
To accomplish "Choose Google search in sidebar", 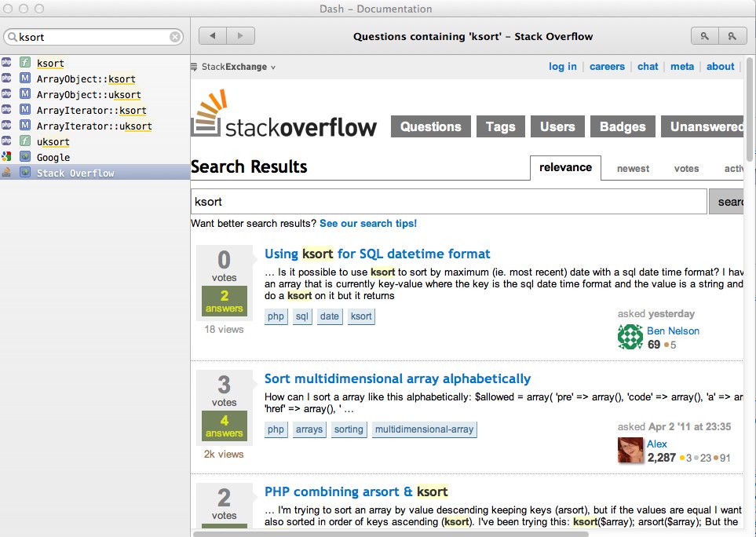I will point(95,157).
